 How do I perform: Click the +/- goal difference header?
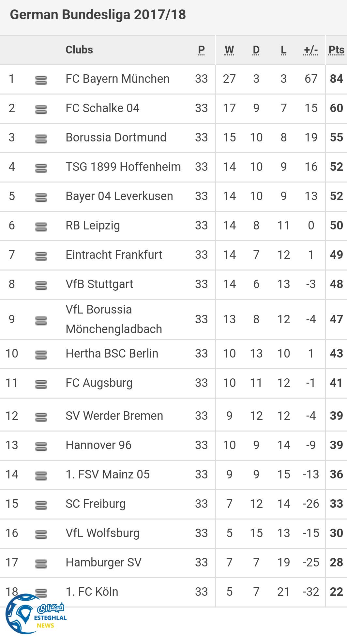[x=311, y=50]
